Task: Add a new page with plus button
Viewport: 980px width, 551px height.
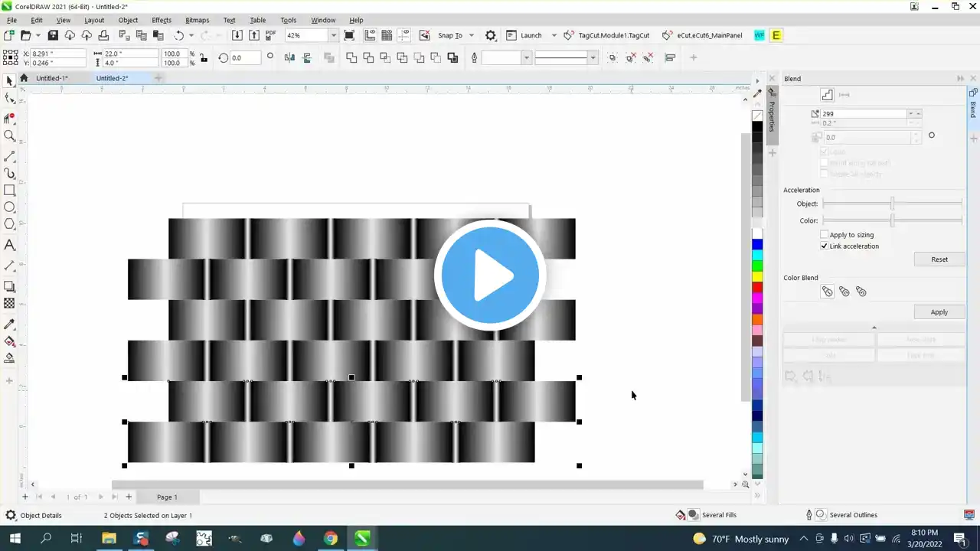Action: pyautogui.click(x=129, y=497)
